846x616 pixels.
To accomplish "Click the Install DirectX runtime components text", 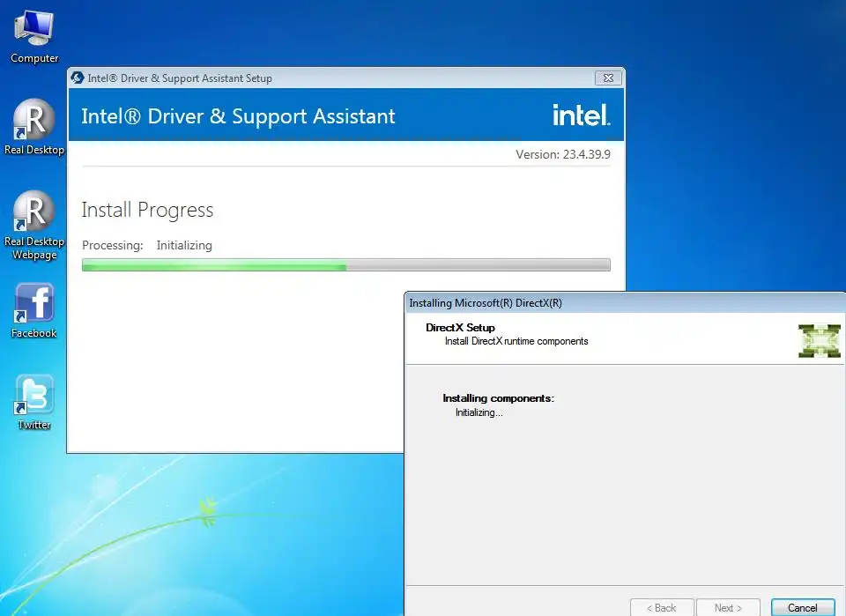I will [x=516, y=341].
